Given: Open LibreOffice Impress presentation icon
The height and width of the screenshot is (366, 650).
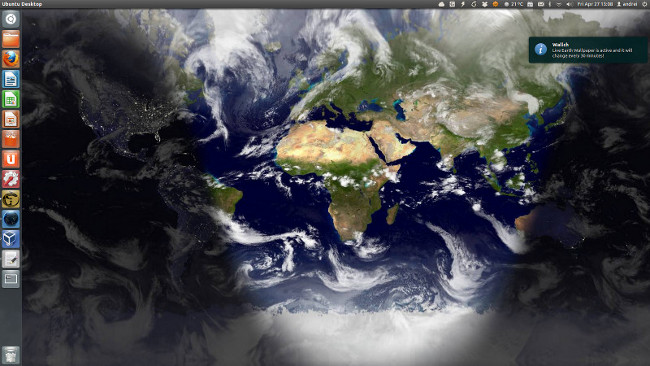Looking at the screenshot, I should click(11, 119).
